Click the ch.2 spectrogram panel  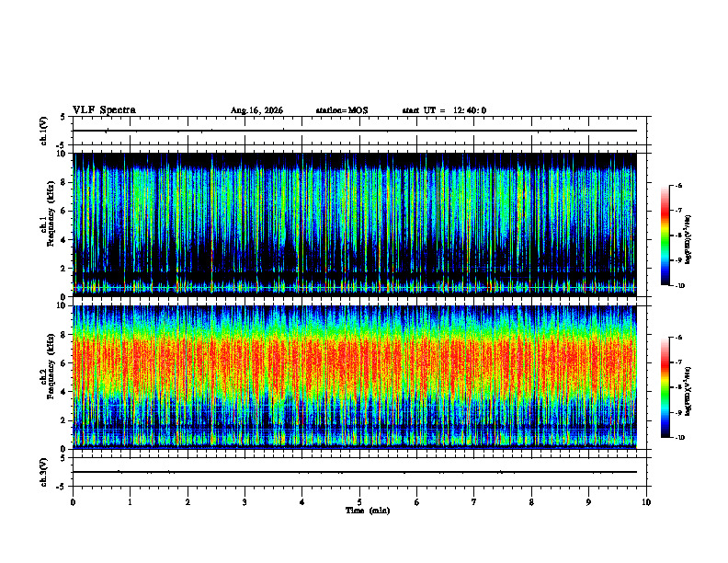(355, 377)
